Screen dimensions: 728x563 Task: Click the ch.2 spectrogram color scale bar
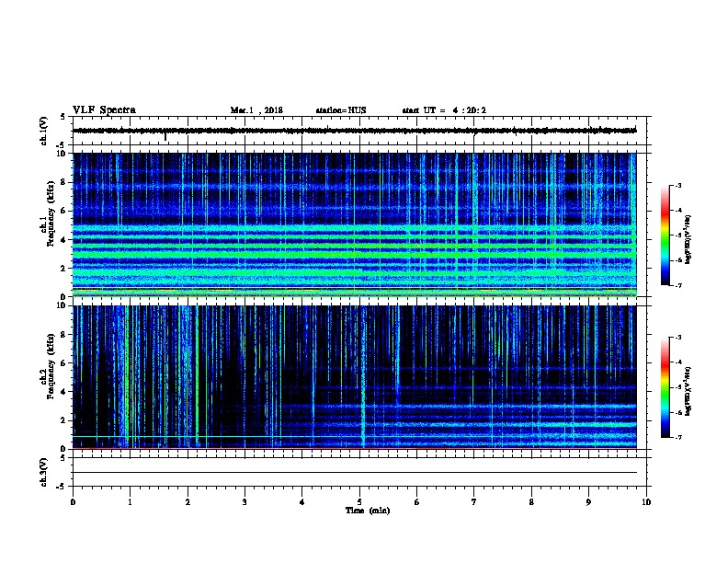665,387
